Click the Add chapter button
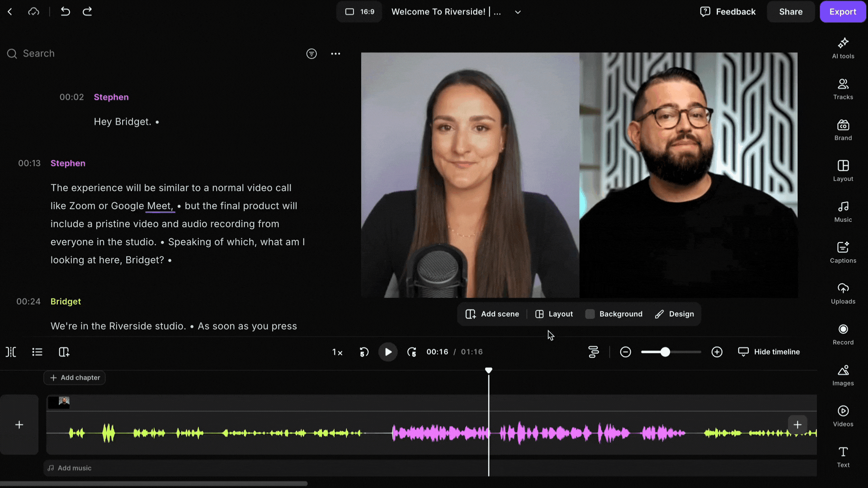 pyautogui.click(x=75, y=378)
